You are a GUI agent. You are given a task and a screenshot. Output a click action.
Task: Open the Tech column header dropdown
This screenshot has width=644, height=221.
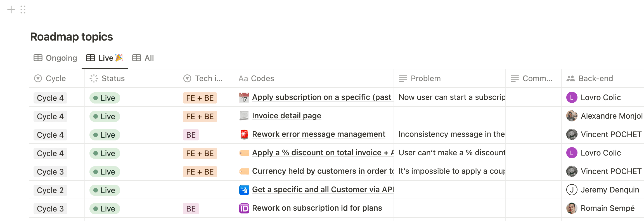(208, 78)
